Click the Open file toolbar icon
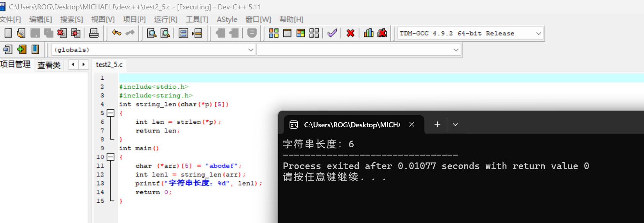 point(21,33)
